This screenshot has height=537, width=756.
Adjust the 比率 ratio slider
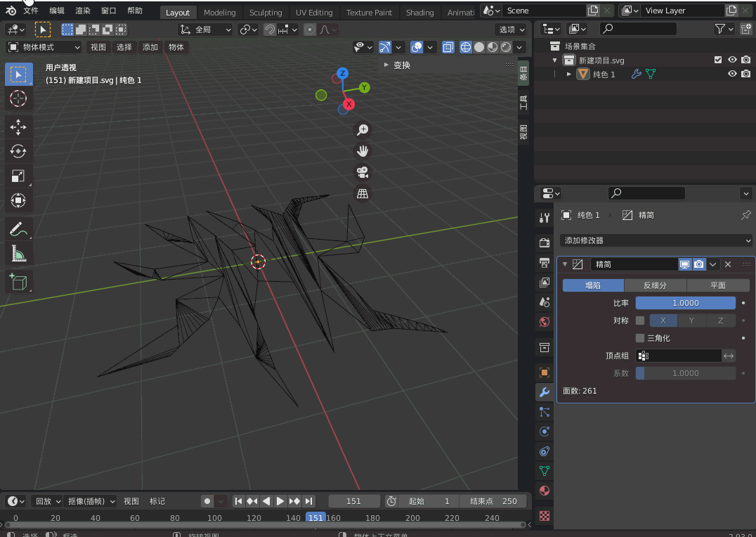pyautogui.click(x=685, y=303)
